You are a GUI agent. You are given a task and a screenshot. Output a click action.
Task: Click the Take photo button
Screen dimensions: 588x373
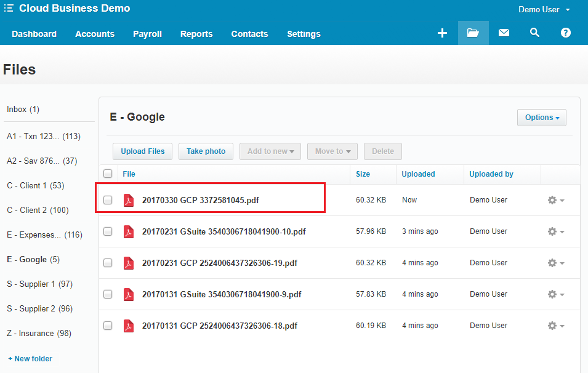point(206,151)
